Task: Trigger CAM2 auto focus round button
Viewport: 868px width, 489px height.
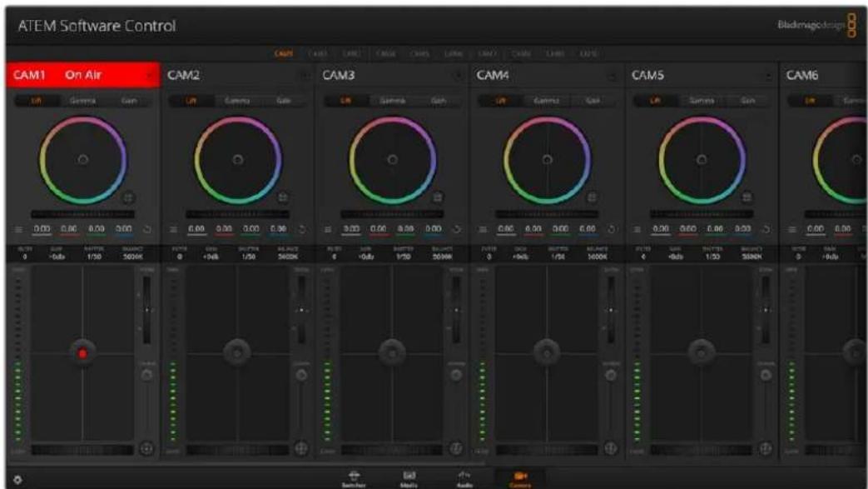Action: [x=301, y=448]
